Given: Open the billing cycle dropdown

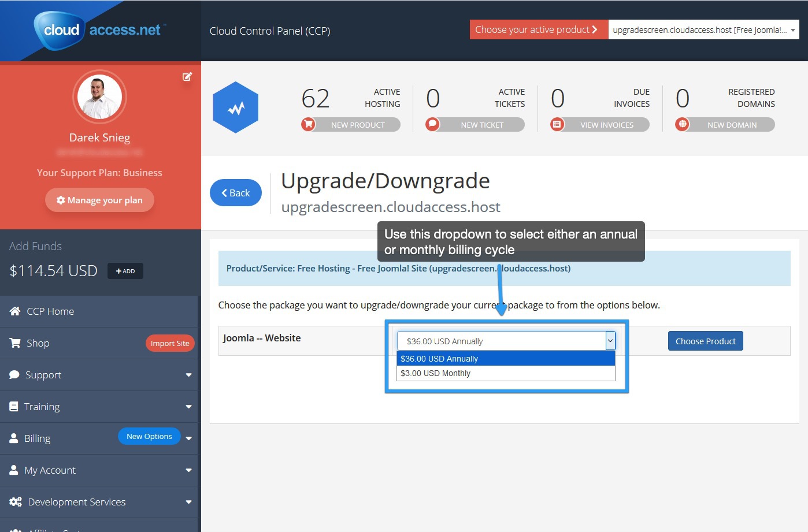Looking at the screenshot, I should point(506,341).
